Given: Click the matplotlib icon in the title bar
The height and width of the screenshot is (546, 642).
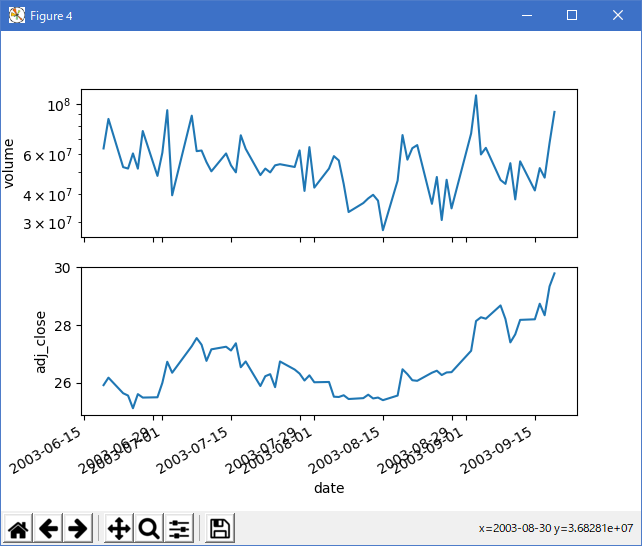Looking at the screenshot, I should tap(16, 16).
